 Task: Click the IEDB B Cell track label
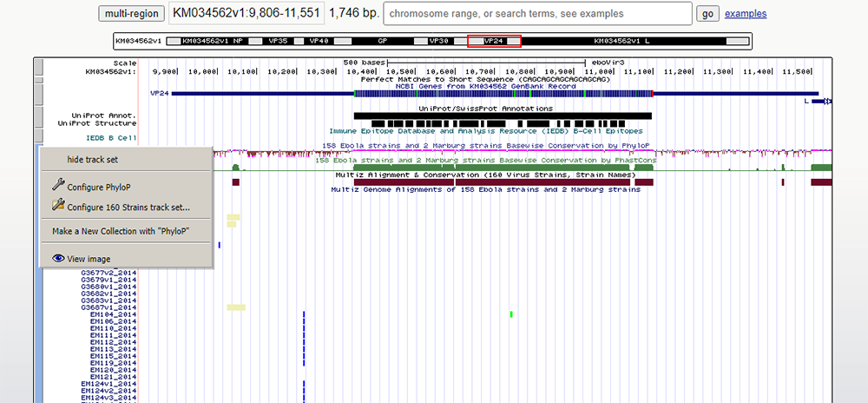[x=111, y=137]
